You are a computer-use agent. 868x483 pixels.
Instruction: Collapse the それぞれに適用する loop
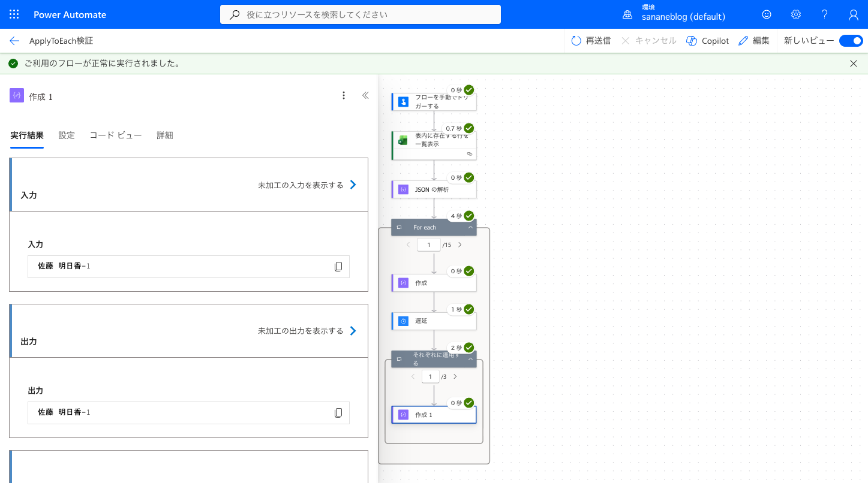(x=470, y=359)
